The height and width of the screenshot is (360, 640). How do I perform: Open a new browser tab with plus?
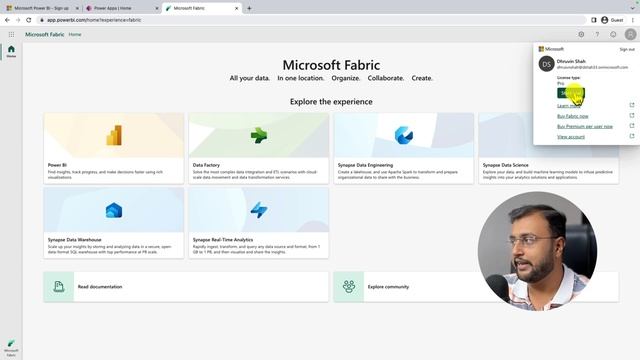(x=249, y=8)
